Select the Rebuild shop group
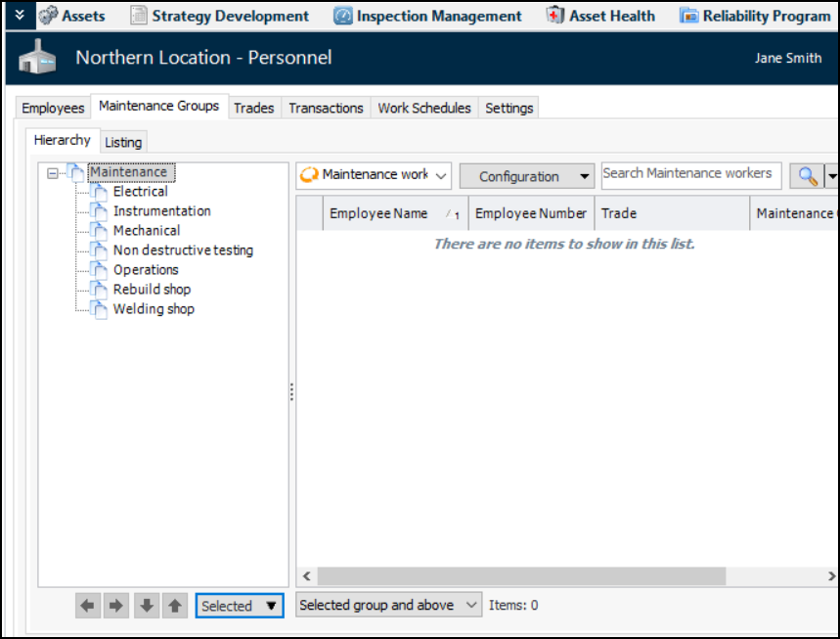The image size is (840, 639). tap(152, 290)
